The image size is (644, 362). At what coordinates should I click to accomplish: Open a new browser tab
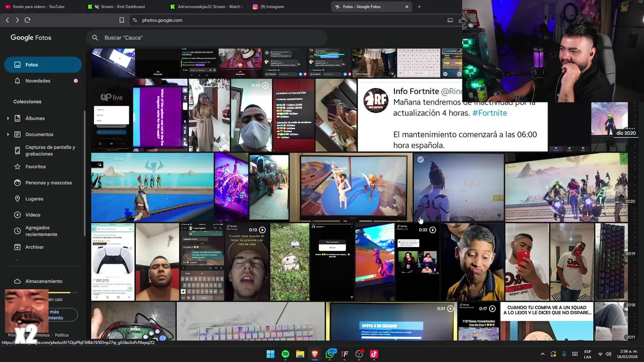tap(419, 7)
